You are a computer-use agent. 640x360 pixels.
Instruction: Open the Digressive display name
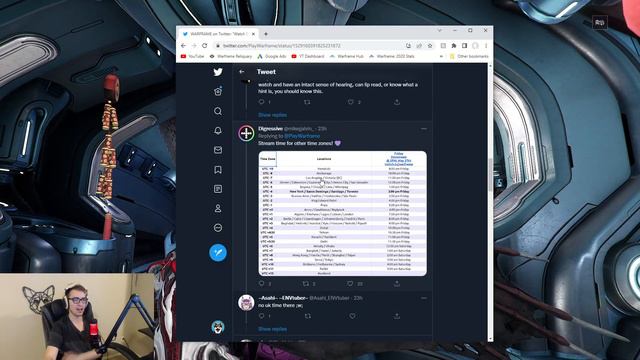(x=270, y=129)
